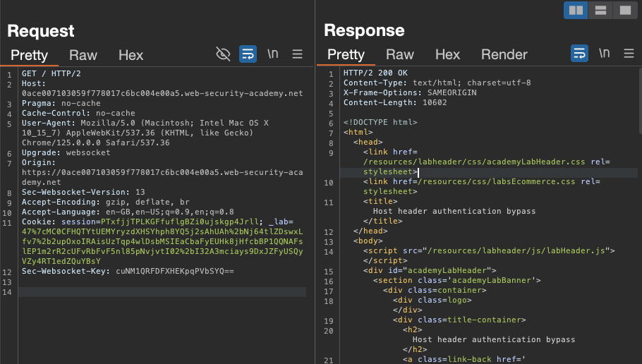This screenshot has height=364, width=642.
Task: Select the Raw tab in Request
Action: tap(83, 55)
